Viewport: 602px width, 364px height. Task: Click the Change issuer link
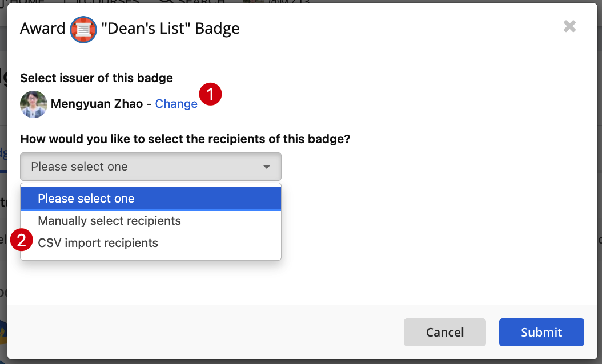[x=176, y=104]
